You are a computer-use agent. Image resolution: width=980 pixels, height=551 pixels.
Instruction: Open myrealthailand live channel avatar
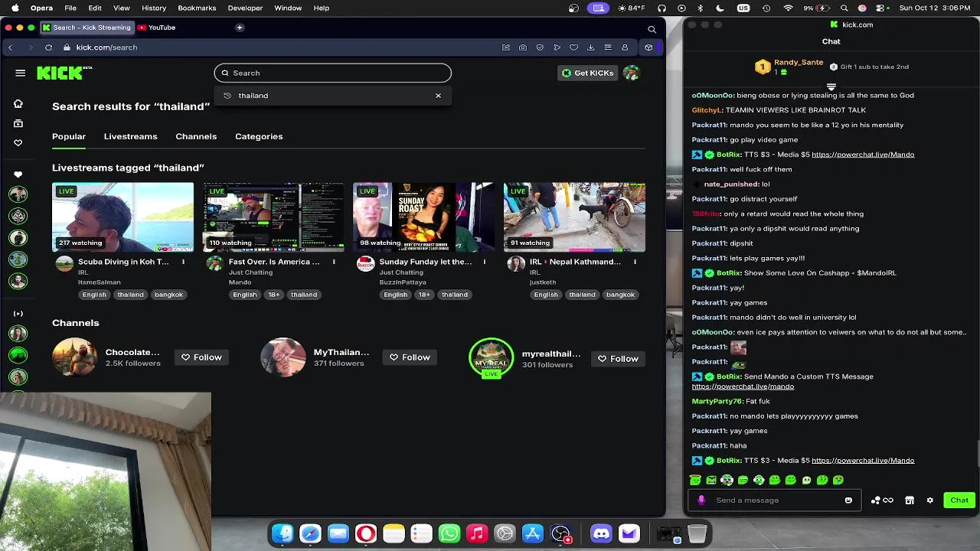point(492,357)
